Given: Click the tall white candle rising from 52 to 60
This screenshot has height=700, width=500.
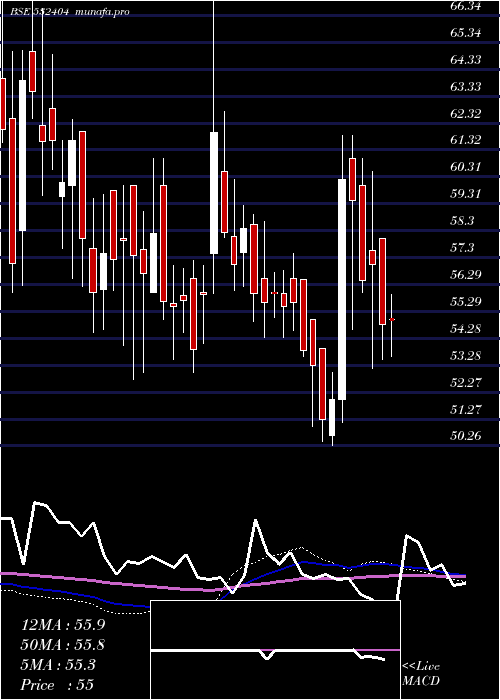Looking at the screenshot, I should pos(342,289).
